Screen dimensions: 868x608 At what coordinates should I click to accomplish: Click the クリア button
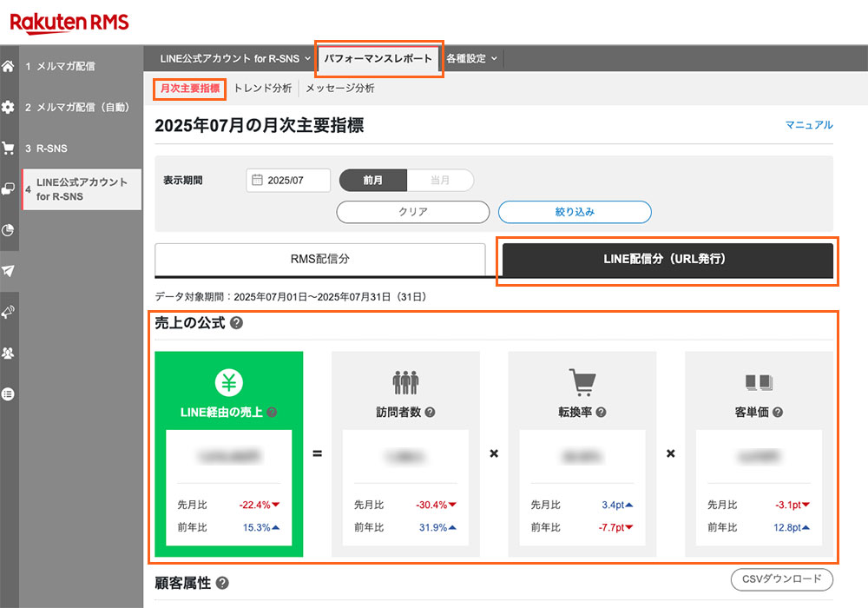(x=413, y=212)
